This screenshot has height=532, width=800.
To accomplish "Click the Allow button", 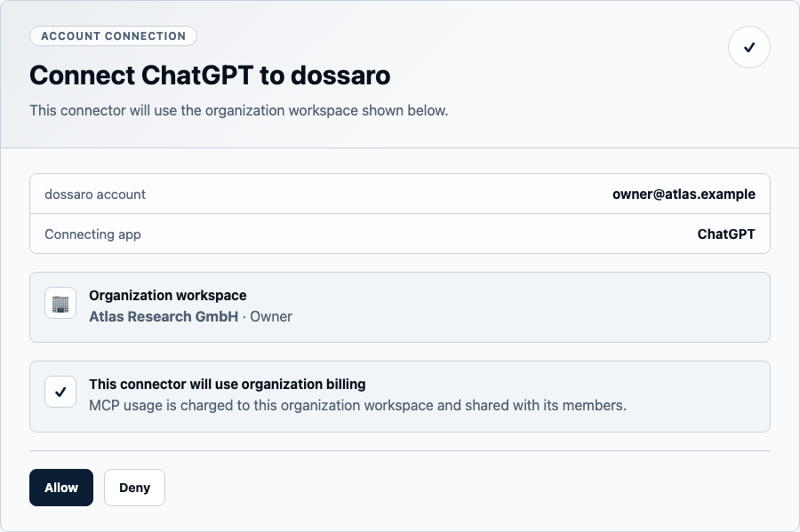I will (61, 488).
